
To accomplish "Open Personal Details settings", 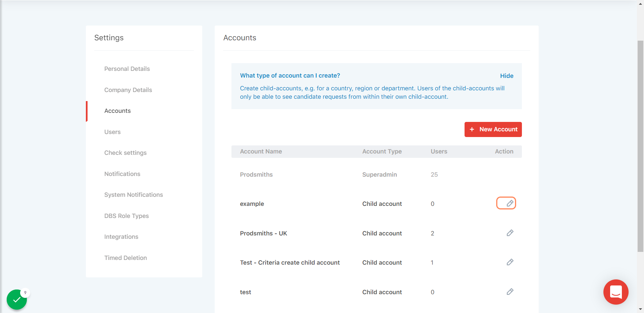I will [x=127, y=69].
